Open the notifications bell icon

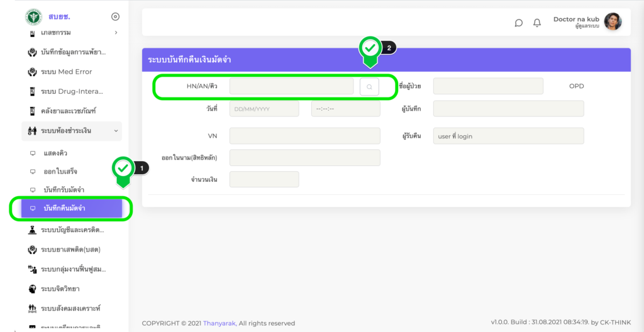tap(537, 23)
